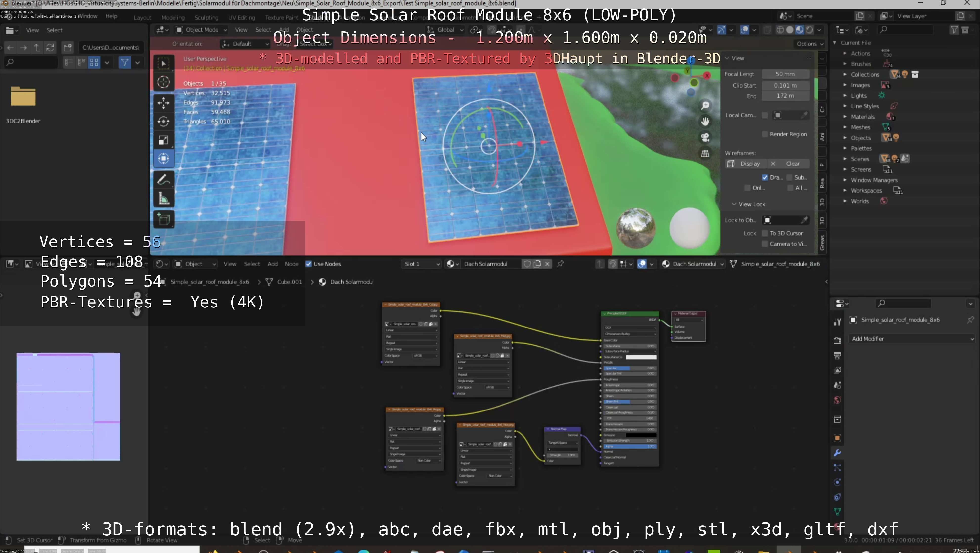Open the Render properties tab icon
Viewport: 980px width, 553px height.
pos(837,340)
